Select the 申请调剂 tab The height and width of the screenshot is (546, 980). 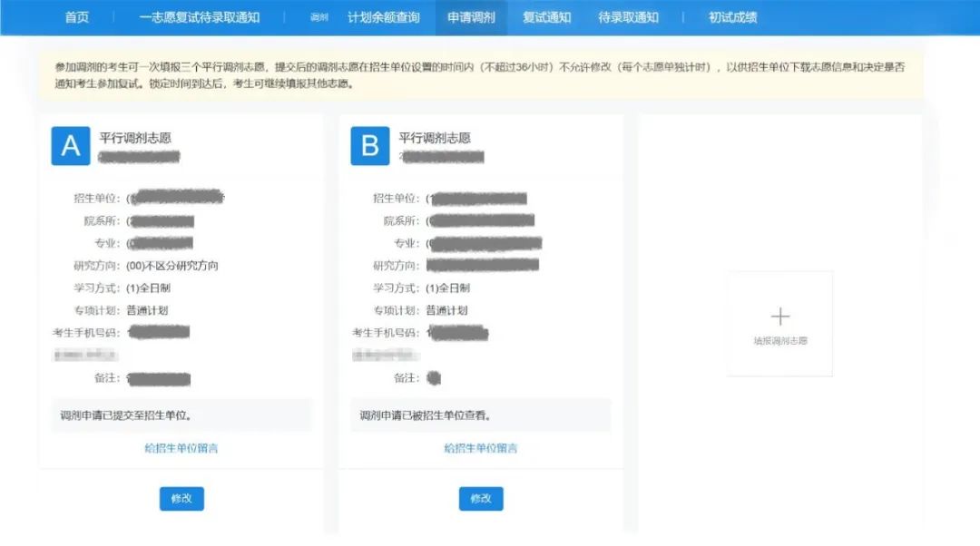point(474,16)
